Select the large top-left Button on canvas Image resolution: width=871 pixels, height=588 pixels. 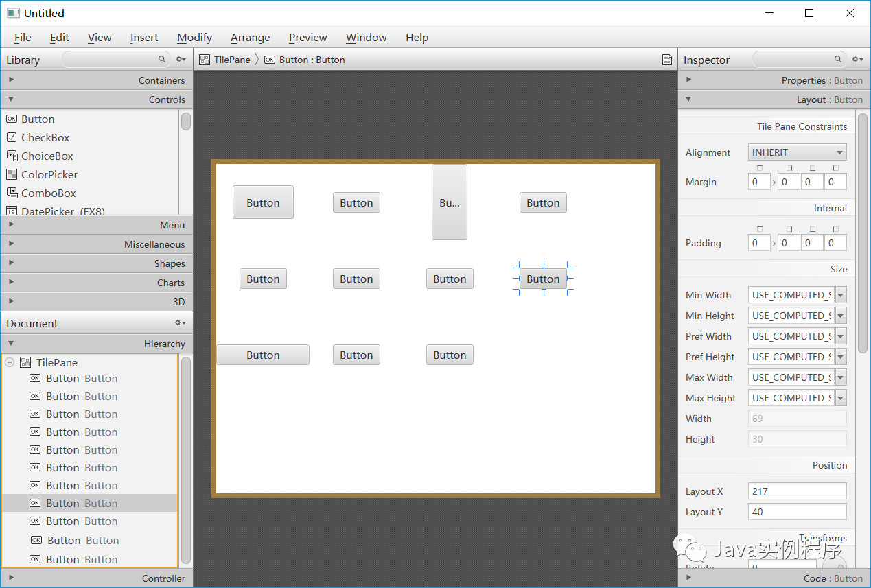263,202
